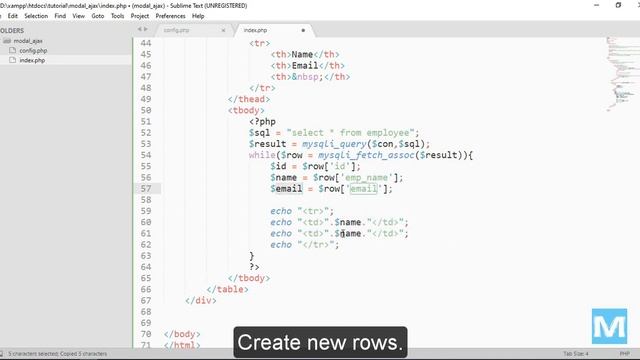
Task: Click $name on line 60 echo
Action: [348, 222]
